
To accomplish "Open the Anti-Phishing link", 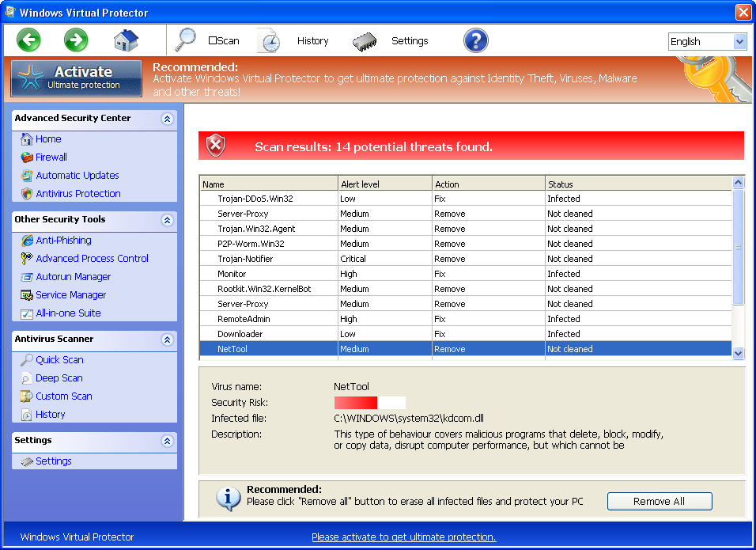I will (63, 241).
